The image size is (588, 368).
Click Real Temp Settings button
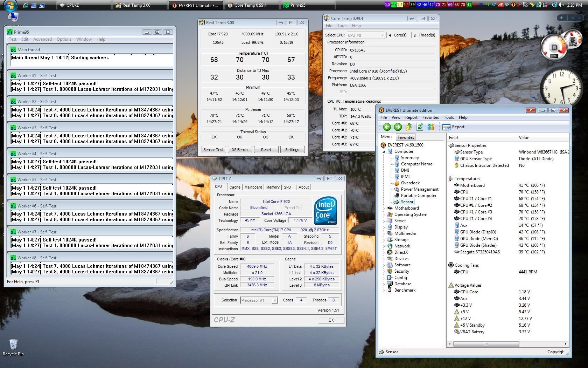[x=292, y=150]
